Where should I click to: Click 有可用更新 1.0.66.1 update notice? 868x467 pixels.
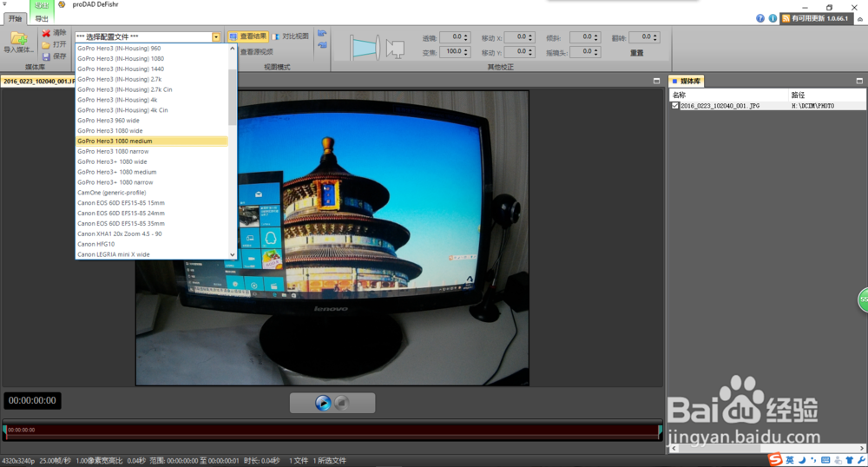(815, 18)
